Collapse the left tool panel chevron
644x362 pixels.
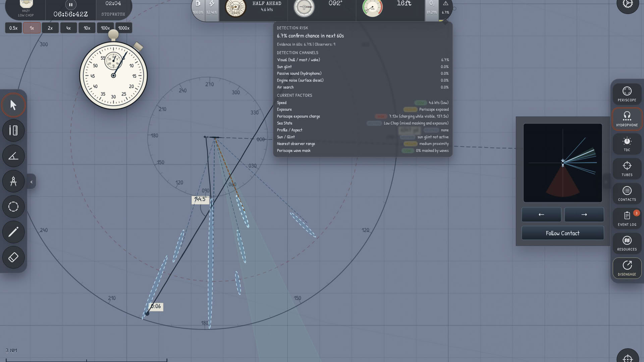pos(32,182)
